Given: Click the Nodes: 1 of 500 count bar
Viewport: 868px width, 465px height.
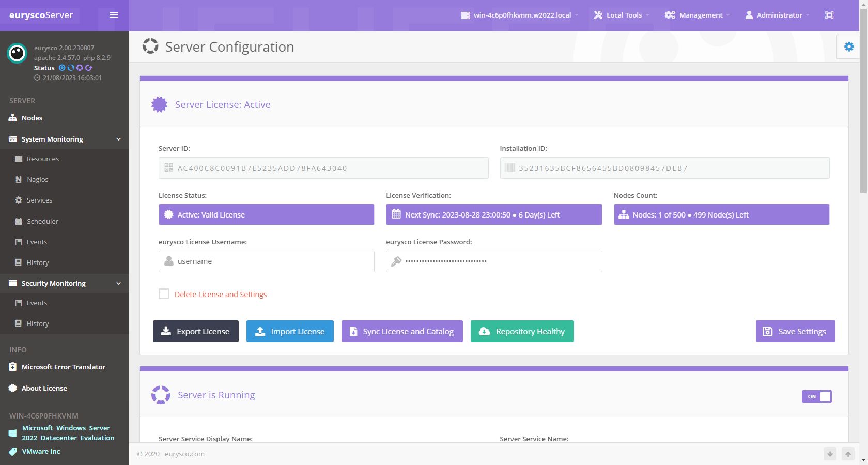Looking at the screenshot, I should (x=722, y=214).
